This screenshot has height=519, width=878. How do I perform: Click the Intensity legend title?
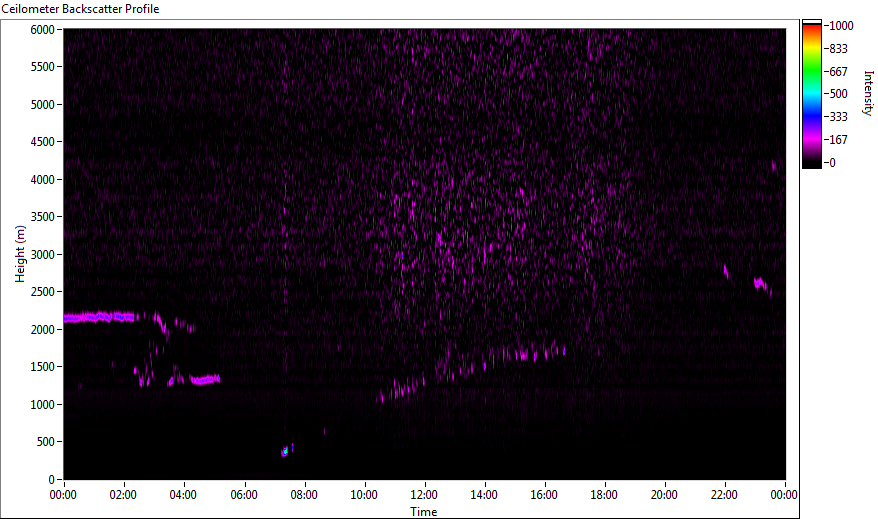(868, 93)
